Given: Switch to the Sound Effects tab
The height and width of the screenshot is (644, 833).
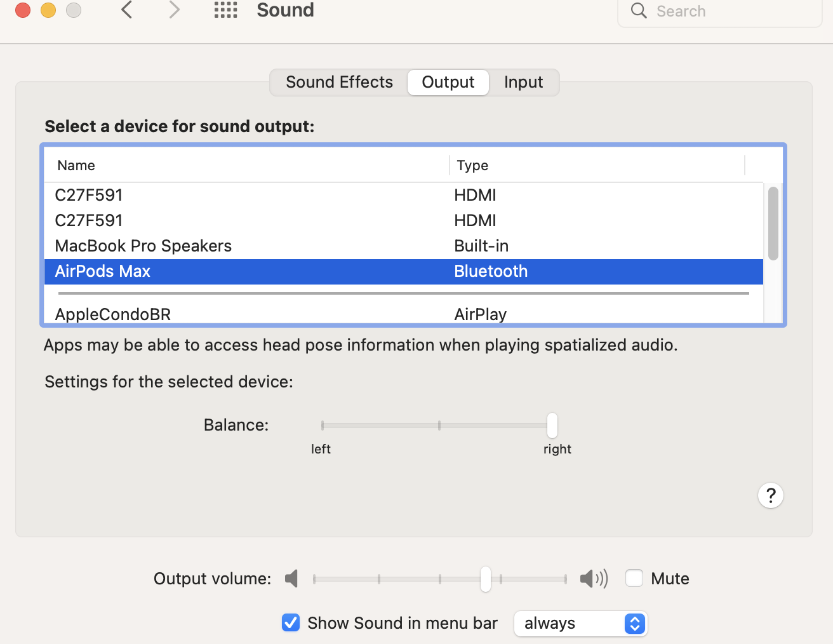Looking at the screenshot, I should click(339, 83).
